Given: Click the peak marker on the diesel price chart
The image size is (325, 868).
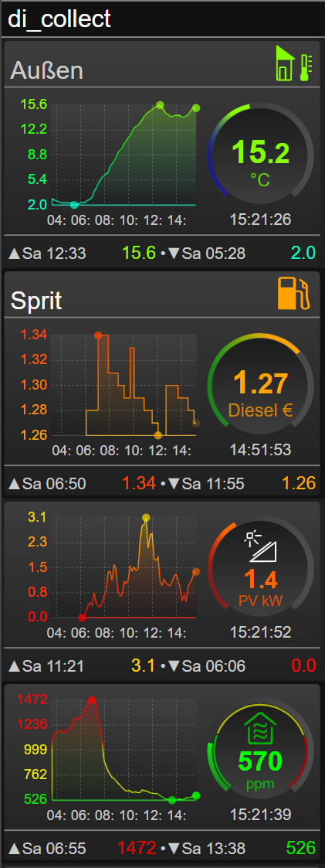Looking at the screenshot, I should pyautogui.click(x=98, y=335).
